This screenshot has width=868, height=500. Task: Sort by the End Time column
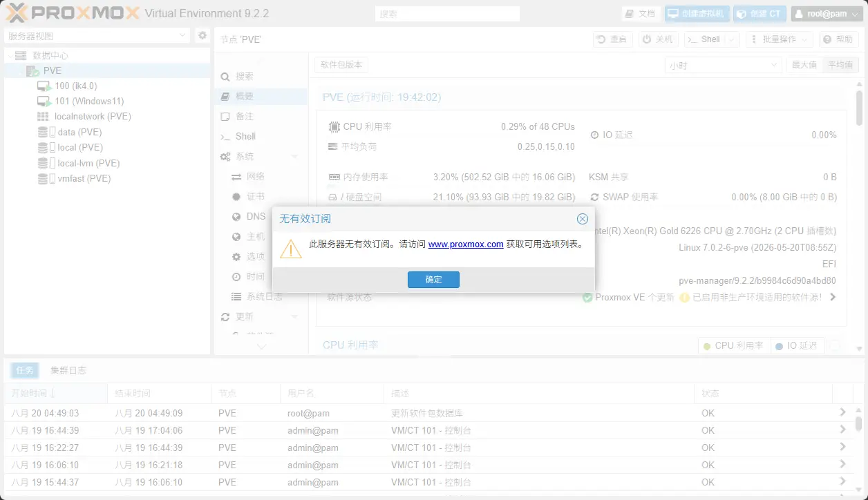(159, 394)
